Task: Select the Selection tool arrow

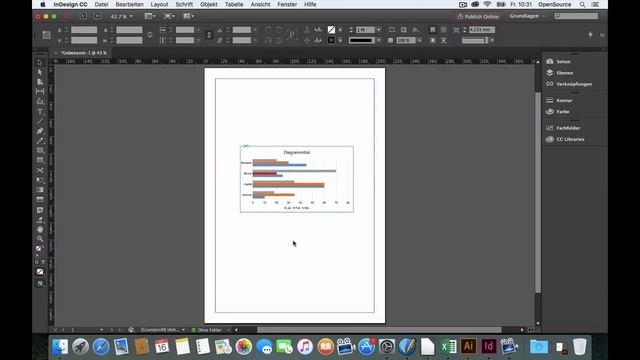Action: (40, 62)
